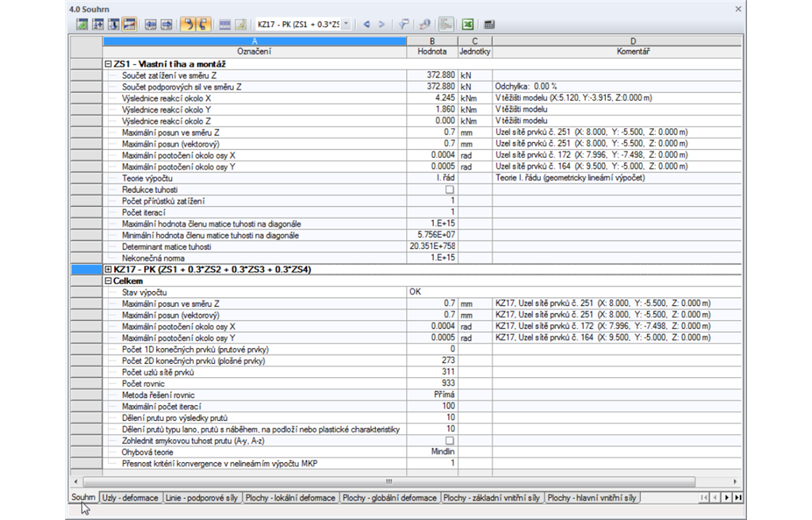This screenshot has height=520, width=812.
Task: Toggle the first orange curved-arrow toolbar button
Action: coord(187,25)
